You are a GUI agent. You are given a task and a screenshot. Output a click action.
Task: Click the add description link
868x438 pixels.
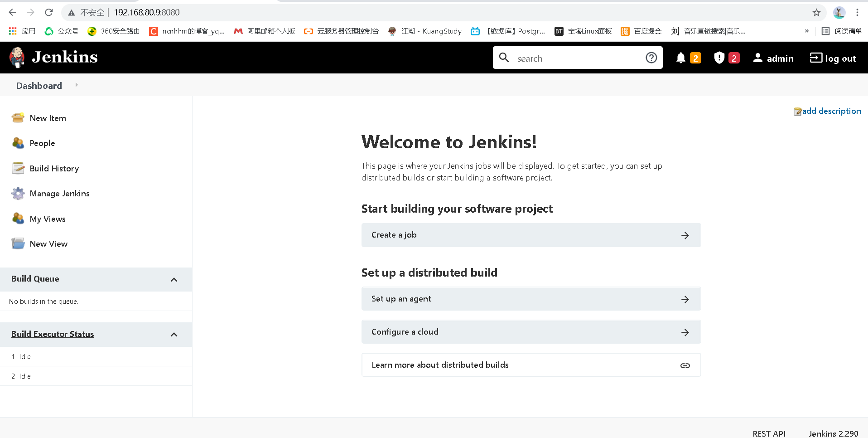click(x=832, y=111)
